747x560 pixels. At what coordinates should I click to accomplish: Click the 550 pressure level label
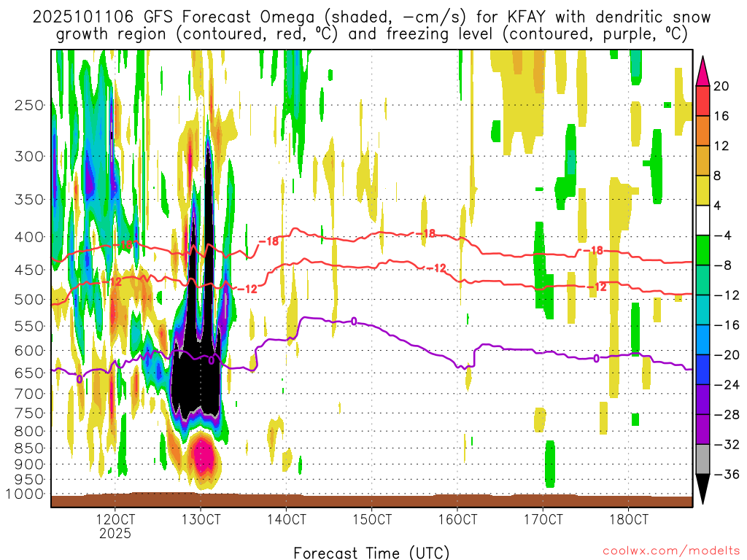point(29,326)
